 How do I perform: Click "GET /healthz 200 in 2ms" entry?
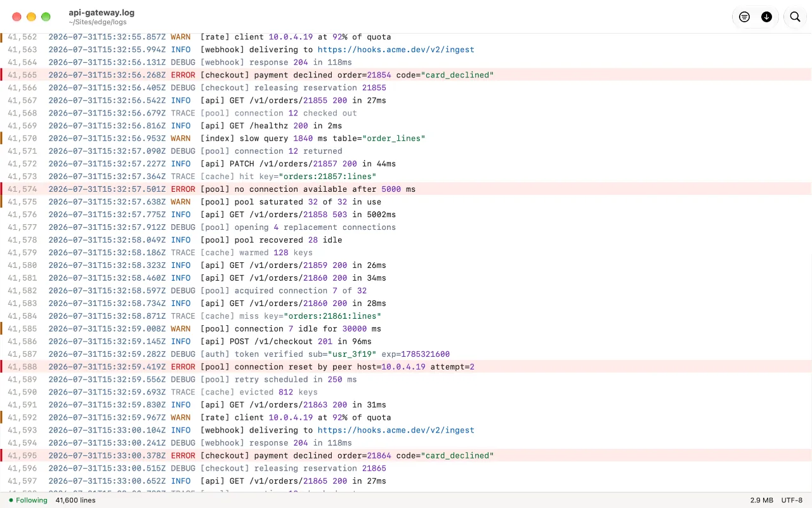[285, 126]
